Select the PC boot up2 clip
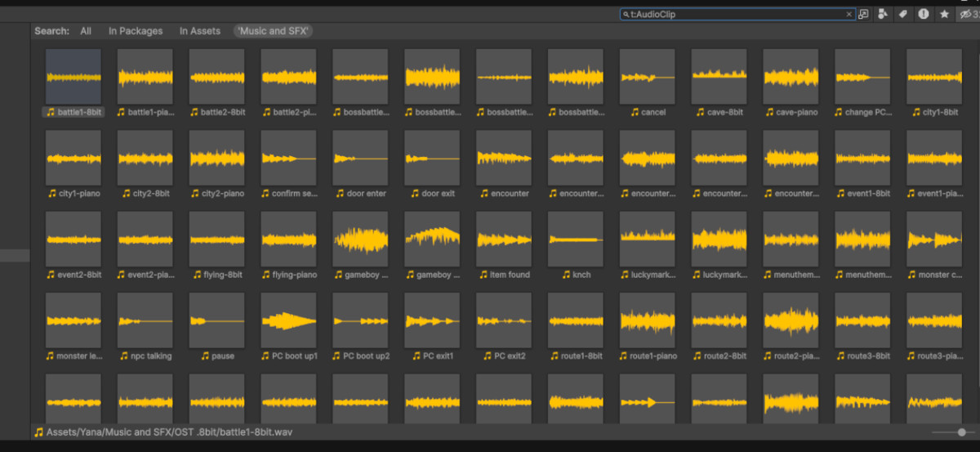980x452 pixels. [x=360, y=328]
